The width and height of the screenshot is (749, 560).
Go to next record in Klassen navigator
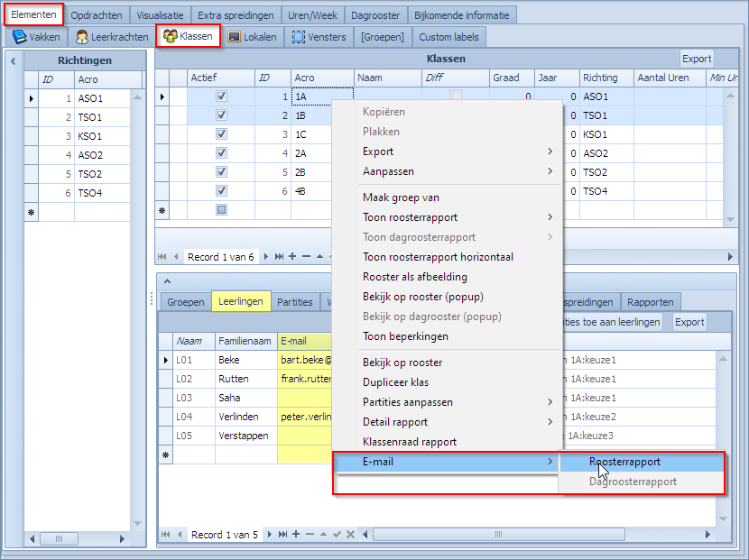(x=266, y=257)
